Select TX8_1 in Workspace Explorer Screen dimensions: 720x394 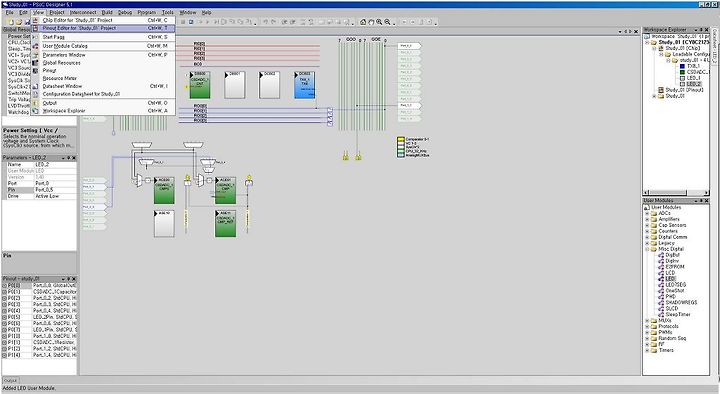pyautogui.click(x=693, y=66)
